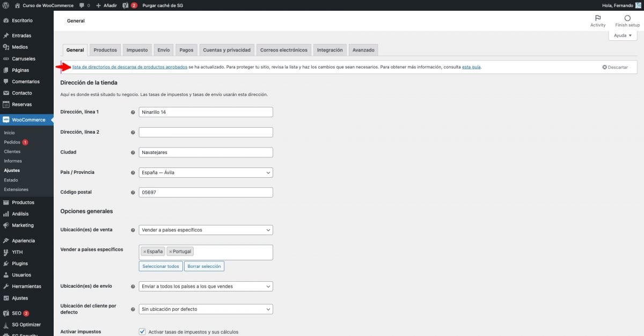Open Pedidos in the WooCommerce submenu
Viewport: 644px width, 336px height.
tap(12, 142)
